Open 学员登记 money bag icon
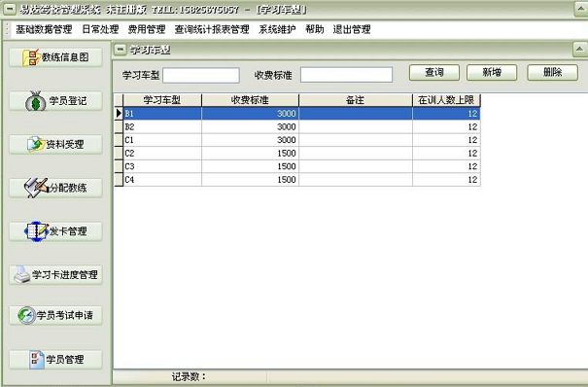The height and width of the screenshot is (387, 588). pos(35,101)
